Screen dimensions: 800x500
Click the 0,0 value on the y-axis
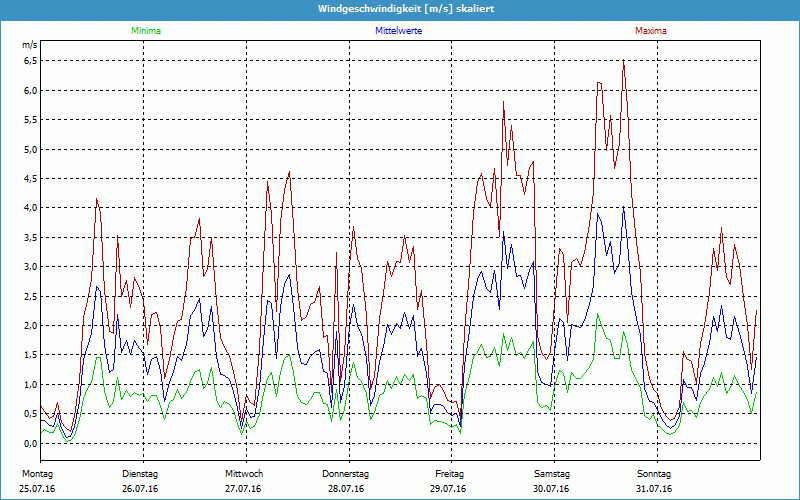[31, 443]
